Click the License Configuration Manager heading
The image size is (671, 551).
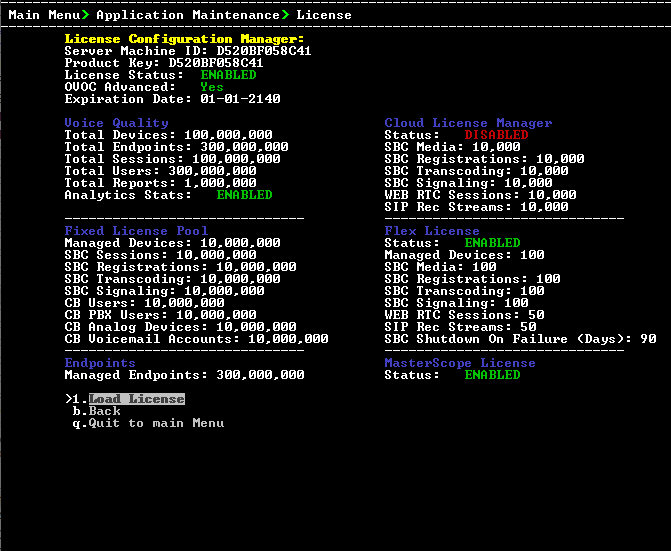coord(184,39)
